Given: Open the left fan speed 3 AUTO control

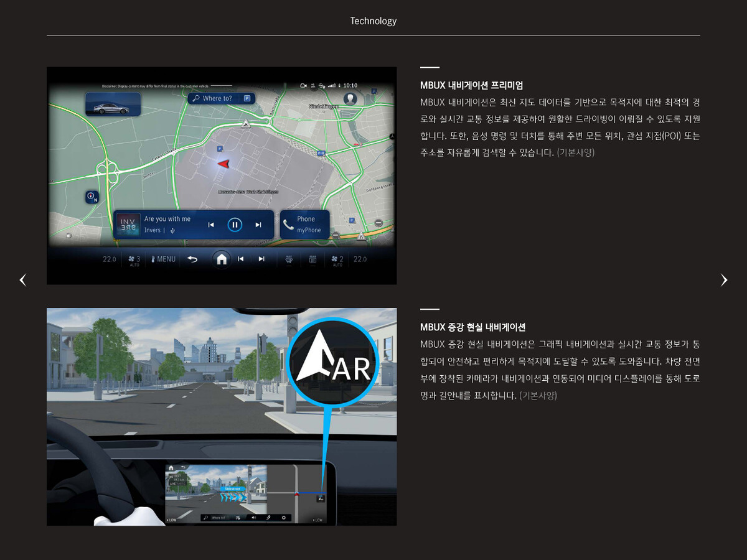Looking at the screenshot, I should pyautogui.click(x=134, y=260).
